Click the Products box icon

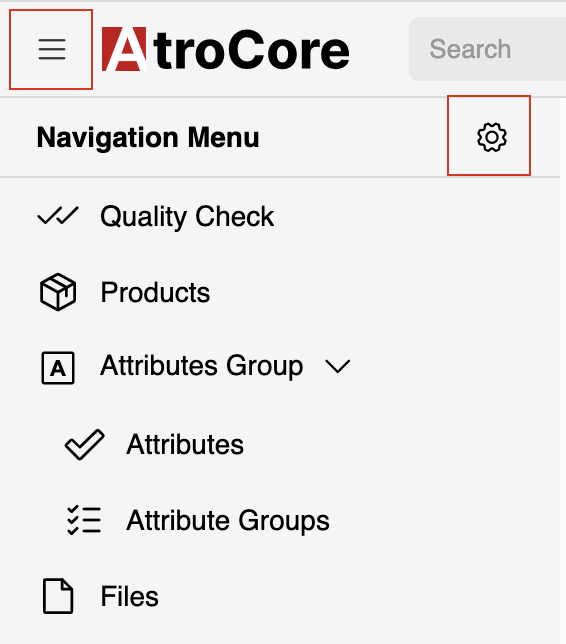pos(58,292)
